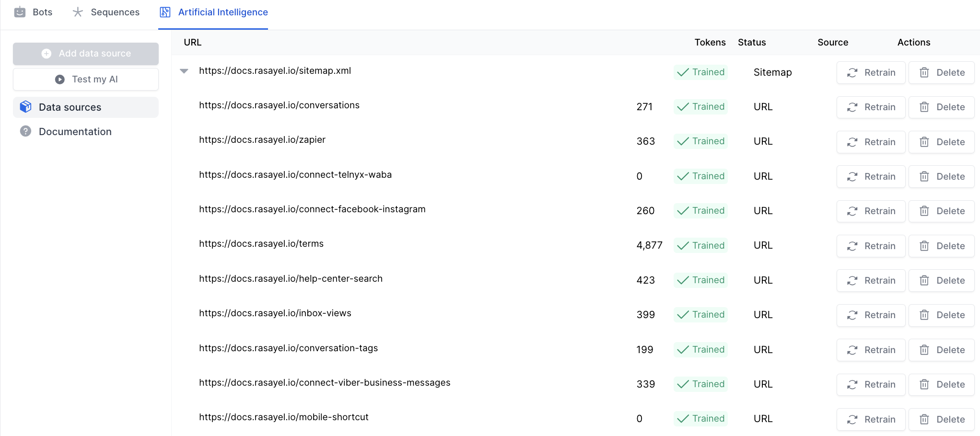Collapse the sitemap.xml row expander arrow

click(x=184, y=71)
